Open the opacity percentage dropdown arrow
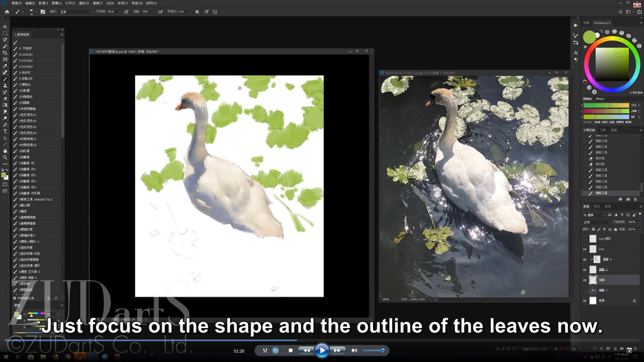The image size is (644, 362). pyautogui.click(x=120, y=12)
